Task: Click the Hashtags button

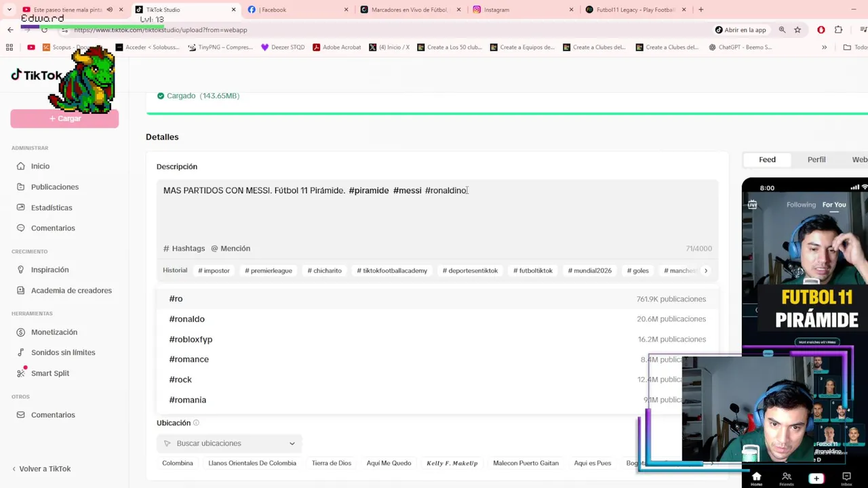Action: point(184,249)
